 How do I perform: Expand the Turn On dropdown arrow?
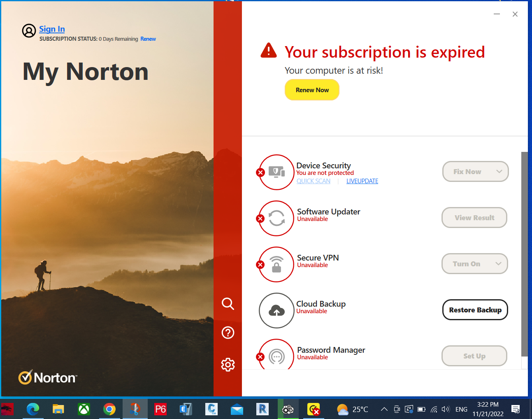[498, 264]
